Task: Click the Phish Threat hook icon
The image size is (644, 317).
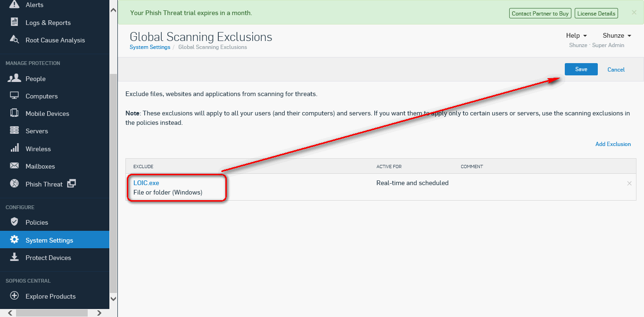Action: (15, 184)
